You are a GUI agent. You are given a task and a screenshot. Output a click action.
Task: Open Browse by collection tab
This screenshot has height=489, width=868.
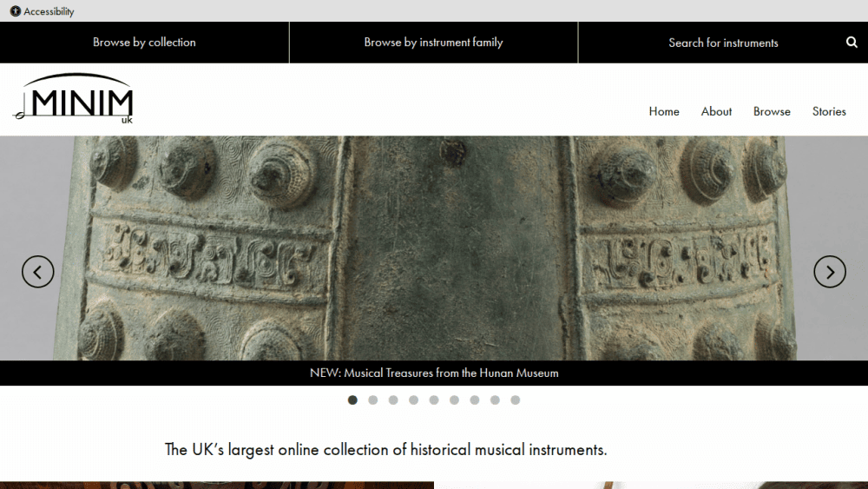coord(144,42)
